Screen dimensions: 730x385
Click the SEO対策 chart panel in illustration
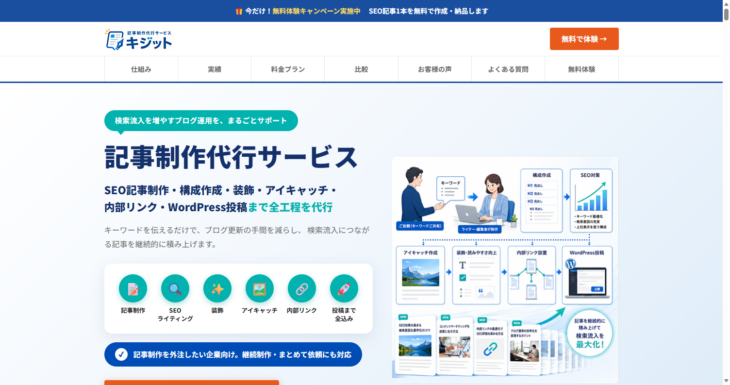click(x=591, y=201)
